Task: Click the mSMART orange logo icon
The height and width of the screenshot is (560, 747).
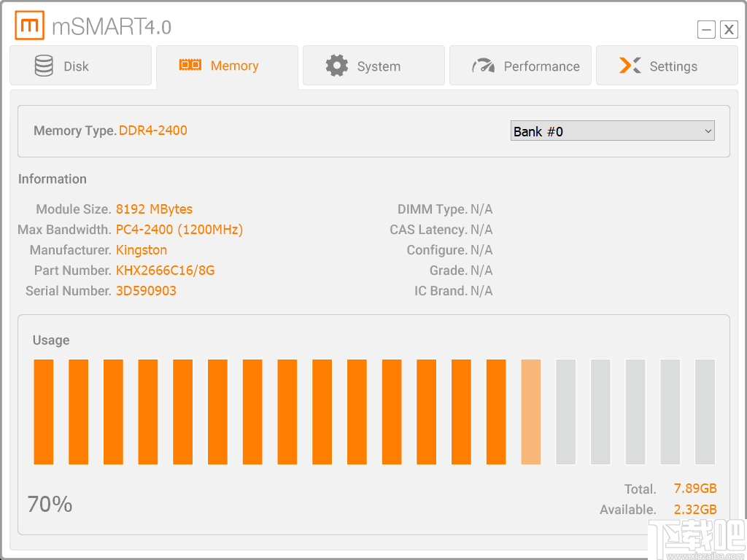Action: 29,26
